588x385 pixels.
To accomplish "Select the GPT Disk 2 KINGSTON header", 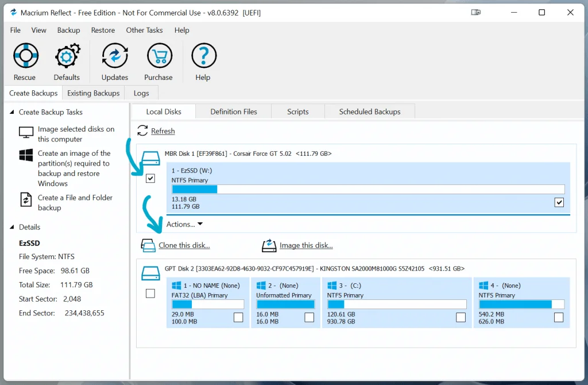I will [315, 269].
